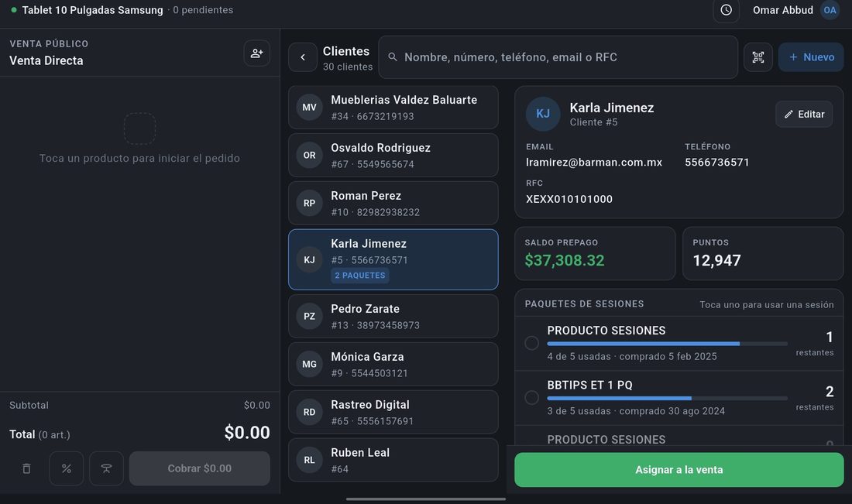Click the 30 clientes count text
This screenshot has width=852, height=504.
click(x=348, y=67)
